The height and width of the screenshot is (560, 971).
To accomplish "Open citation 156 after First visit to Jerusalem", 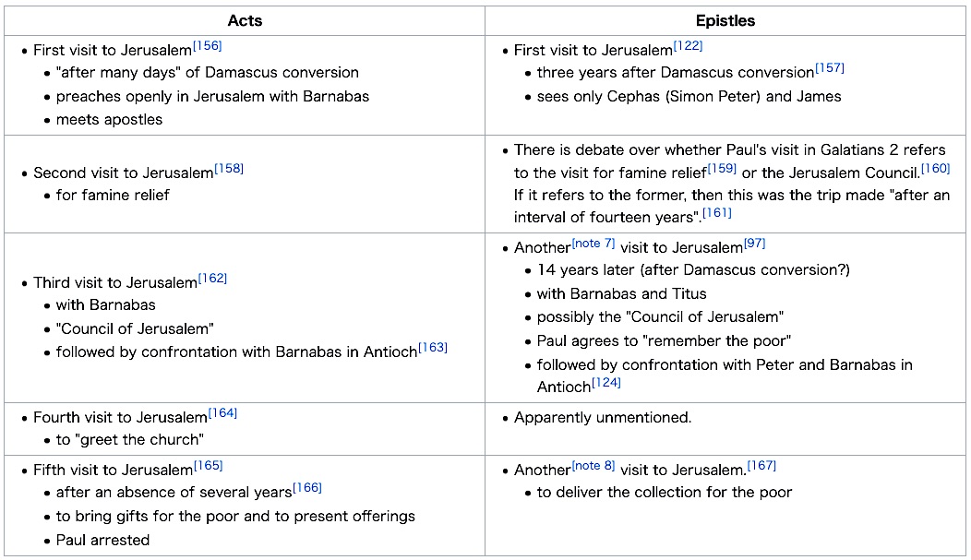I will pos(208,46).
